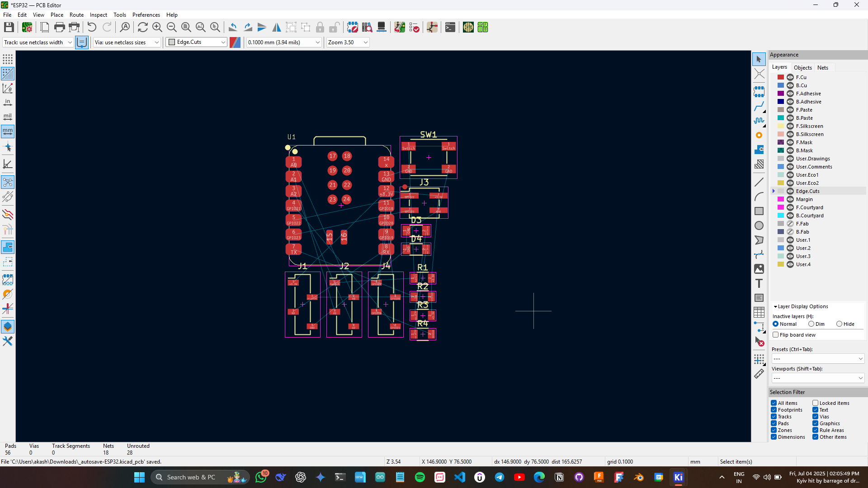Click the Zoom out icon
The width and height of the screenshot is (868, 488).
(172, 28)
